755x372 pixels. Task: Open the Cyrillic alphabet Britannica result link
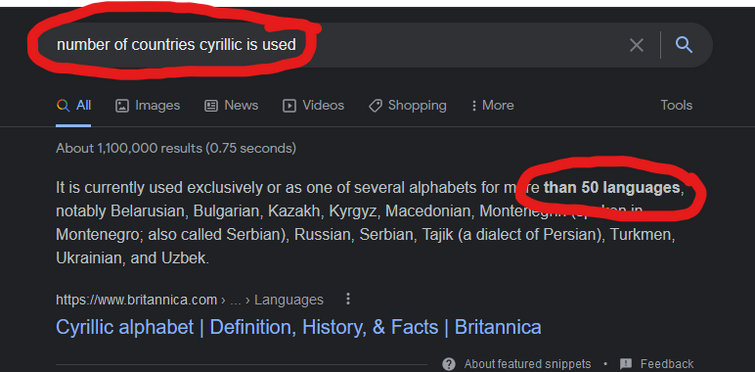point(299,327)
